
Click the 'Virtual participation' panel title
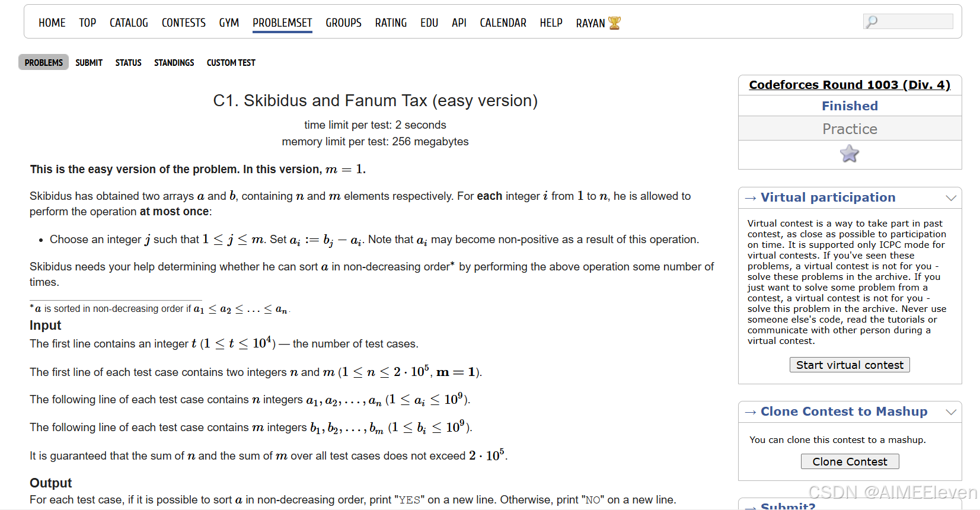tap(828, 197)
